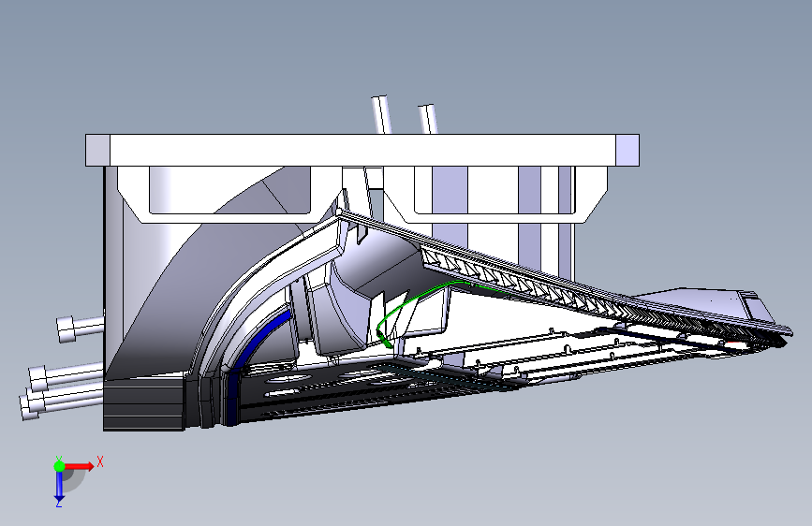Select the left vertical pin above the top plate
This screenshot has width=812, height=526.
point(382,114)
